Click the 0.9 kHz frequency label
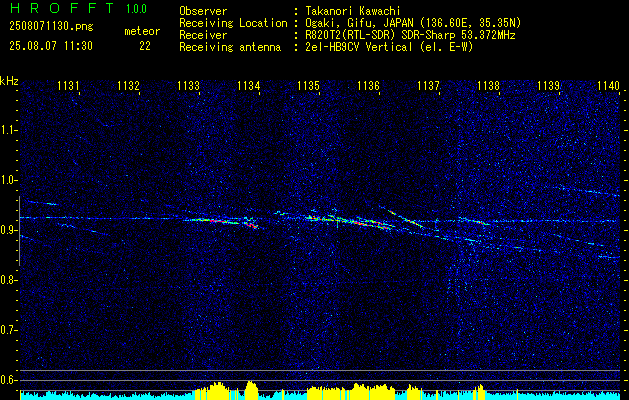 8,230
